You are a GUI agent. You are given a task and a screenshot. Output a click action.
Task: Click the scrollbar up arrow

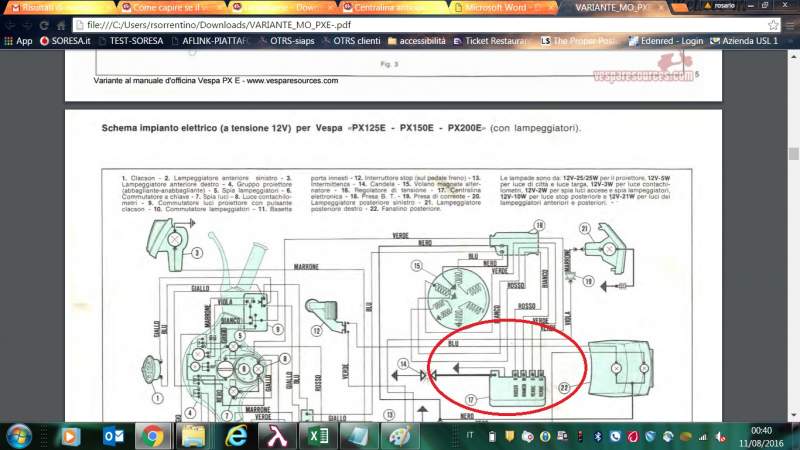(793, 55)
